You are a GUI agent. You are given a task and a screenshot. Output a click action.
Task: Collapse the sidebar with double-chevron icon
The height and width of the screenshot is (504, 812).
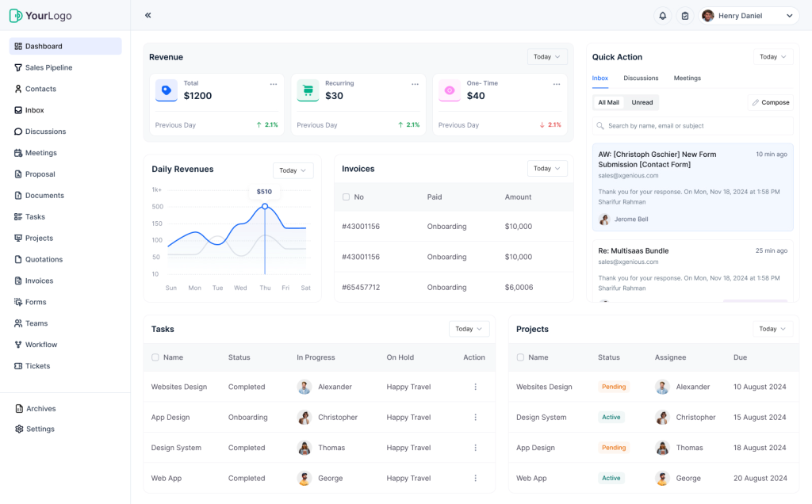tap(148, 16)
